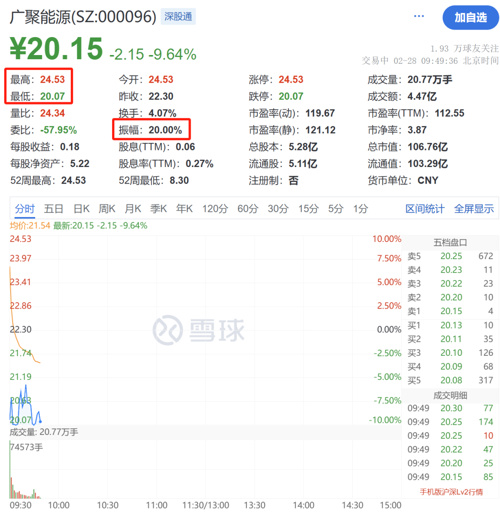The width and height of the screenshot is (500, 514).
Task: Click the 成交额 value 4.47亿
Action: (422, 97)
